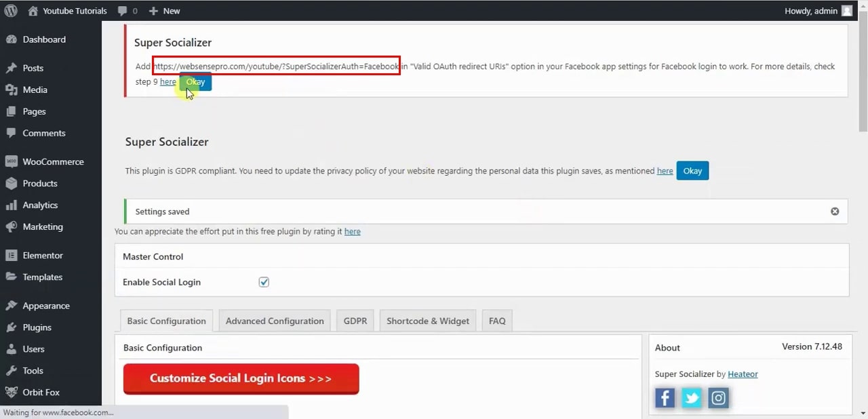Click the comments bubble icon in admin bar
The image size is (868, 419).
click(122, 11)
